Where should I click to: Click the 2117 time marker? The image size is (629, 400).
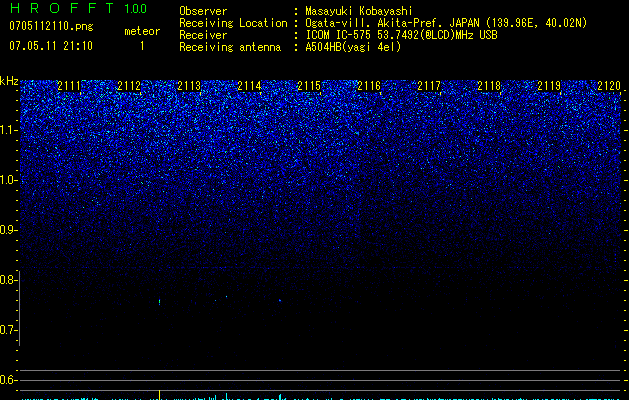point(429,86)
